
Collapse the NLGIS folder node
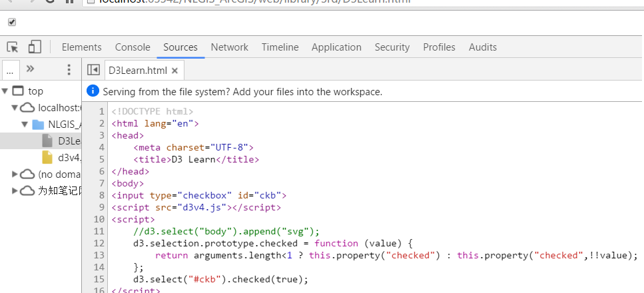[x=25, y=125]
